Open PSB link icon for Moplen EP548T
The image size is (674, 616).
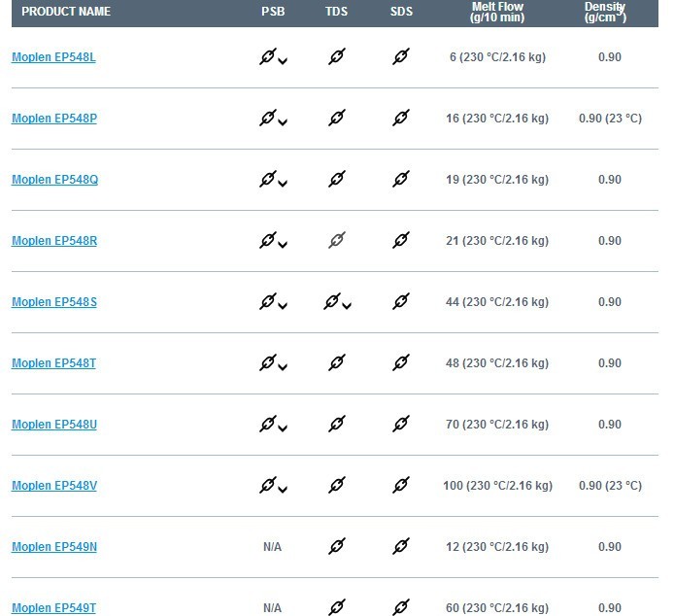[x=267, y=362]
